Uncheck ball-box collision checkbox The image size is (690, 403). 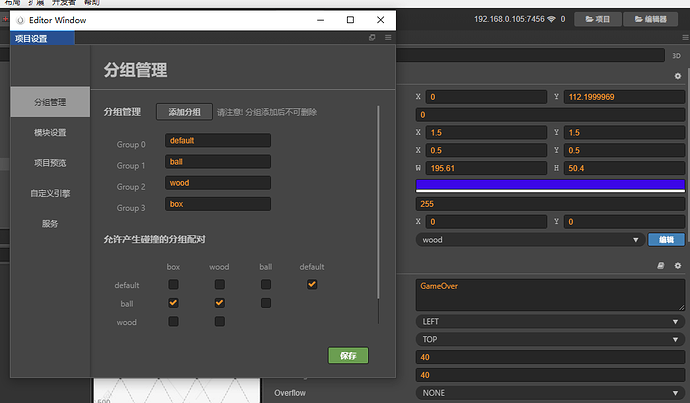[x=173, y=303]
